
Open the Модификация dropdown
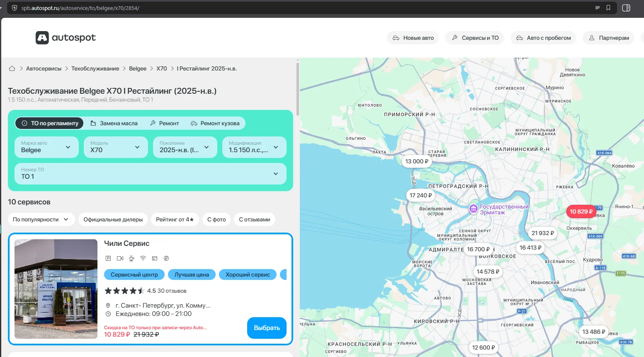(254, 147)
